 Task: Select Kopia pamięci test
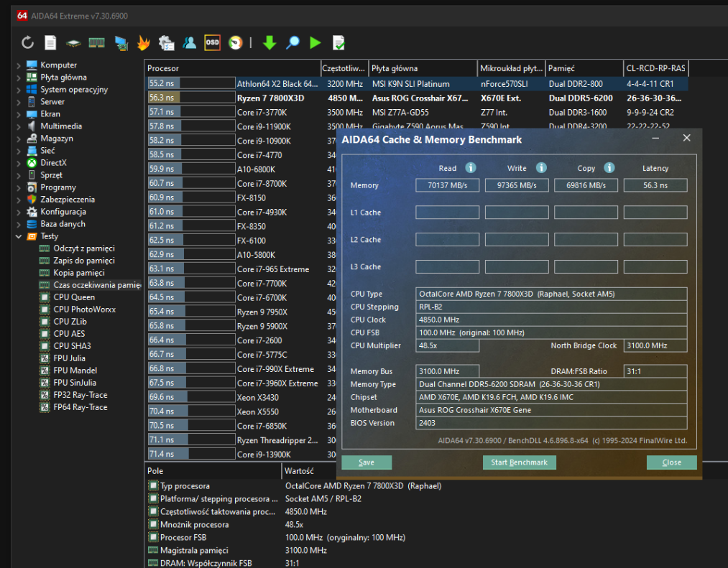point(79,272)
